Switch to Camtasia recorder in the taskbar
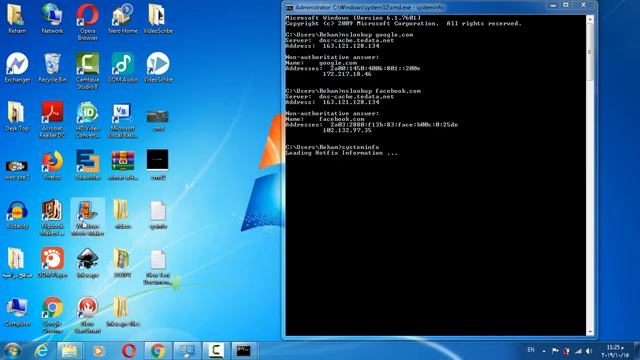This screenshot has width=640, height=360. click(216, 350)
